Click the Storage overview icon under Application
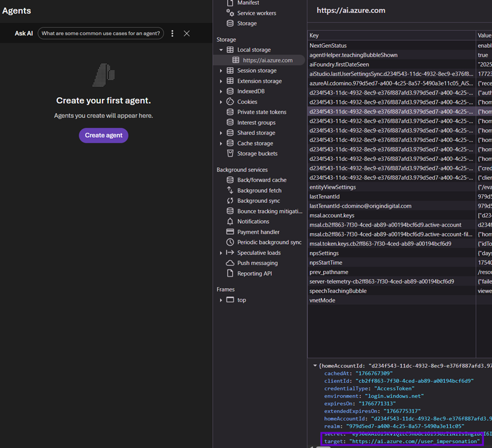Viewport: 492px width, 448px height. 230,23
